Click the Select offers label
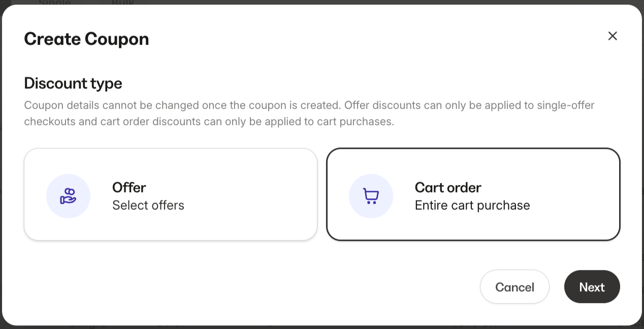This screenshot has height=329, width=644. coord(148,205)
